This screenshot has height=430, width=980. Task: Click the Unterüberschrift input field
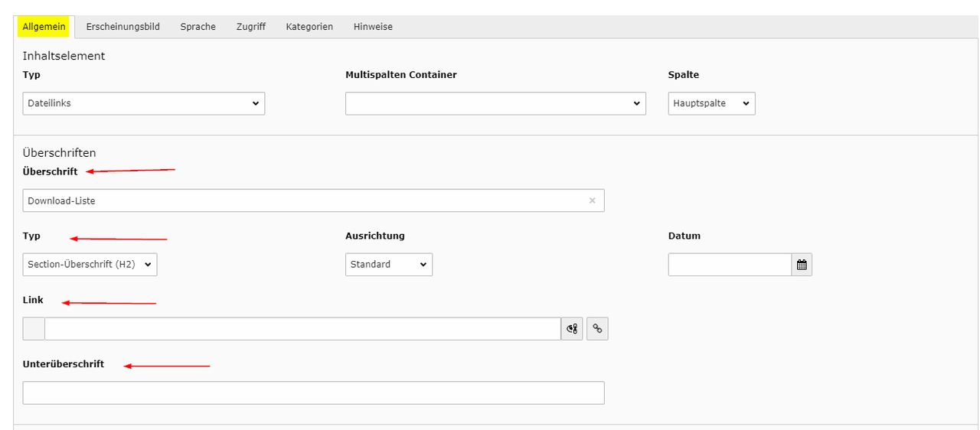(x=313, y=393)
